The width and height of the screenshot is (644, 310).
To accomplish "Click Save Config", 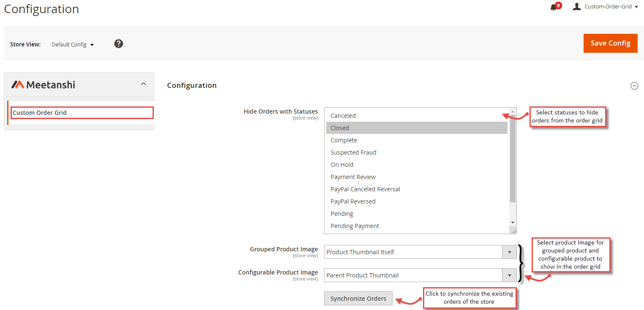I will [610, 43].
